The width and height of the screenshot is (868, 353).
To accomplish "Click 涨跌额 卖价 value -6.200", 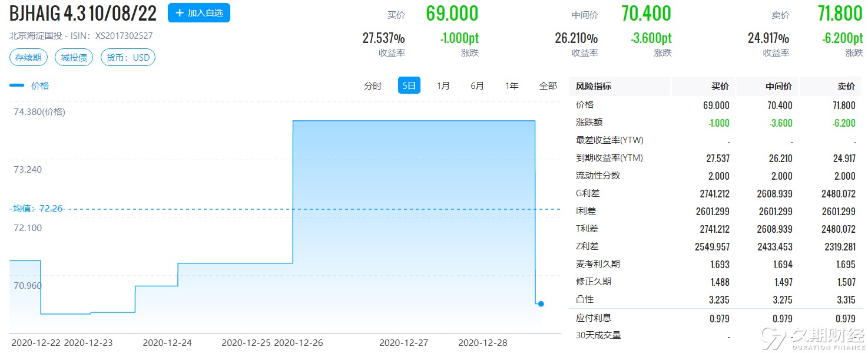I will click(x=844, y=123).
